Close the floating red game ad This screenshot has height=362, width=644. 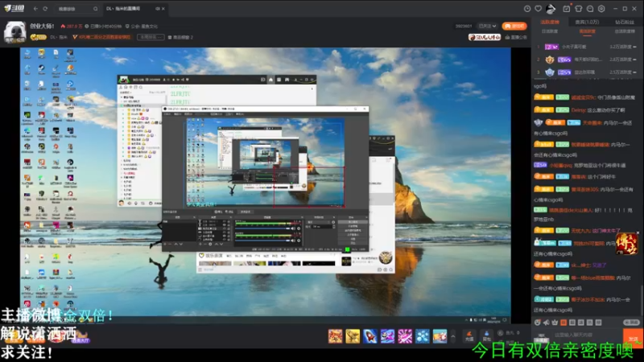click(638, 232)
